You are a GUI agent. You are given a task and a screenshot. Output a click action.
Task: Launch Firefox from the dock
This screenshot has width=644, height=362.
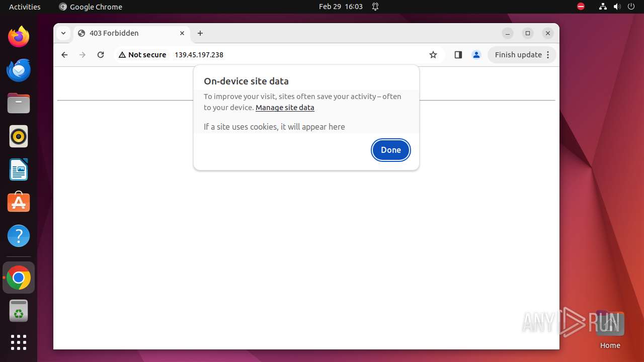[19, 37]
